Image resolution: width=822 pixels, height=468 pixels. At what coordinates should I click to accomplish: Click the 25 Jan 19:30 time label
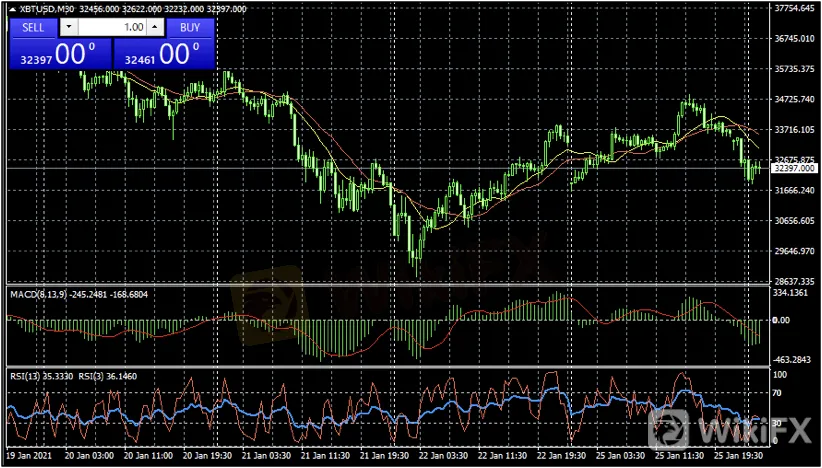point(738,455)
